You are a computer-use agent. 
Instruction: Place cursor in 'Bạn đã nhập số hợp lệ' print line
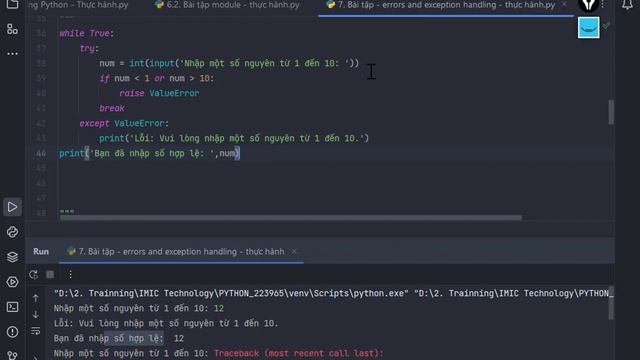pos(149,153)
